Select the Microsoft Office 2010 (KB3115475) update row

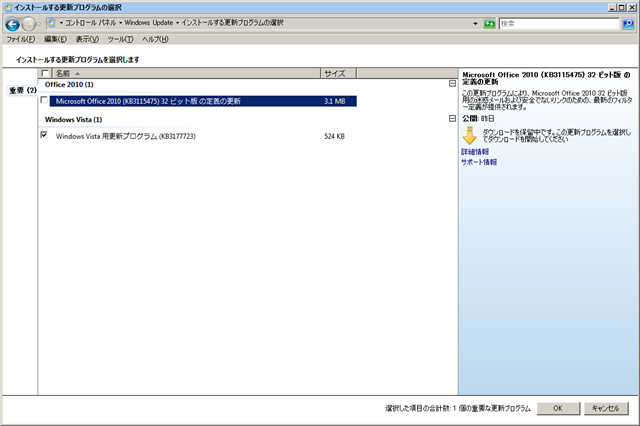click(203, 101)
